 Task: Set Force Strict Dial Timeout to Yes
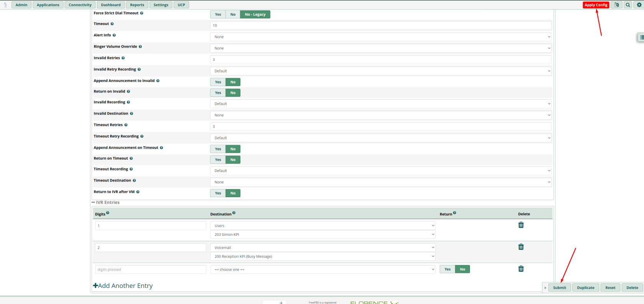coord(218,15)
